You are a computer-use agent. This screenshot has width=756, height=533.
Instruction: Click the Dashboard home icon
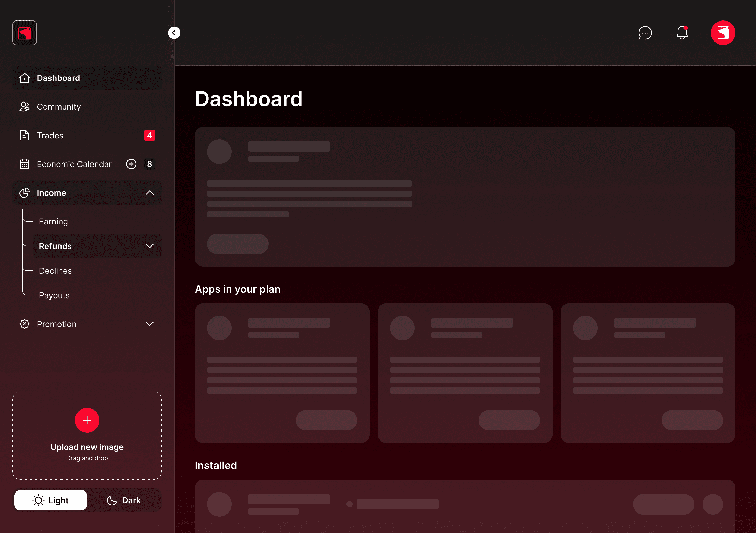click(25, 78)
